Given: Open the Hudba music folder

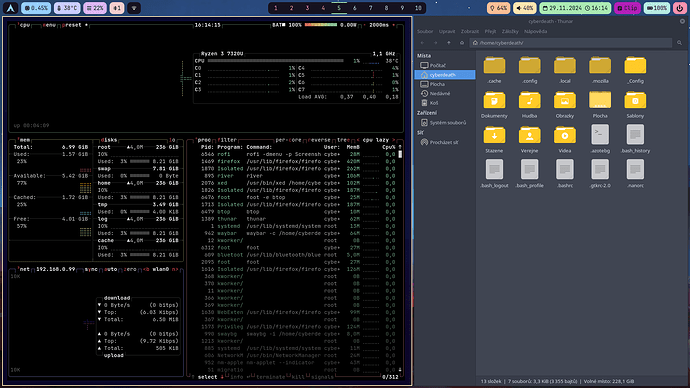Looking at the screenshot, I should [x=529, y=105].
